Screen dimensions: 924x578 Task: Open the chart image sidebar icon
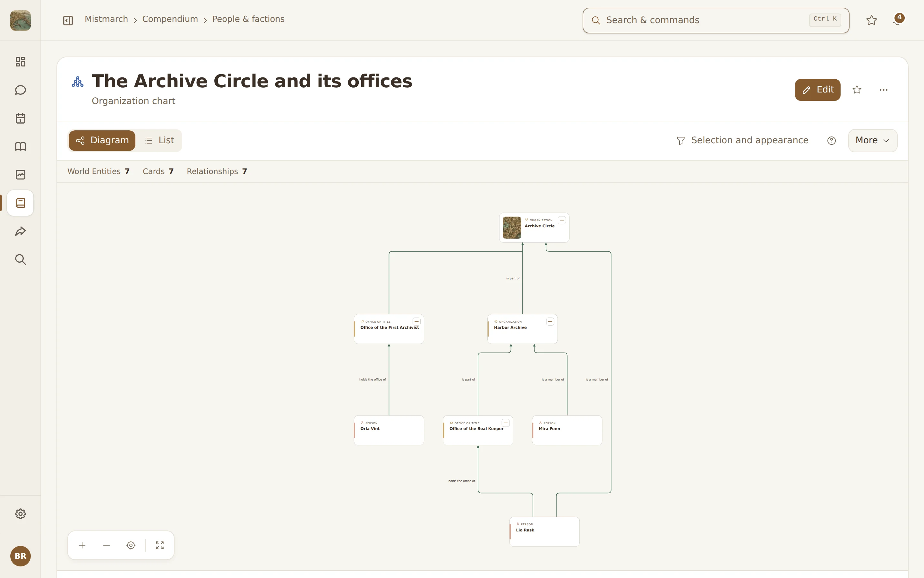[20, 175]
